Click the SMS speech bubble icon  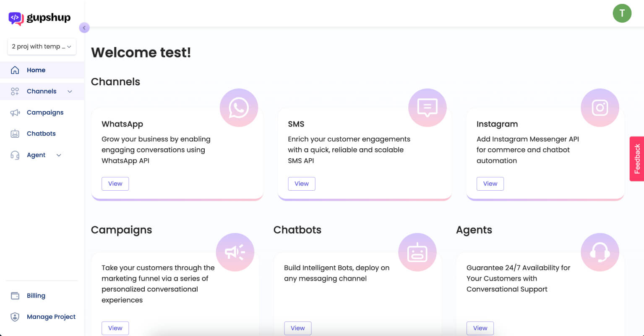428,108
